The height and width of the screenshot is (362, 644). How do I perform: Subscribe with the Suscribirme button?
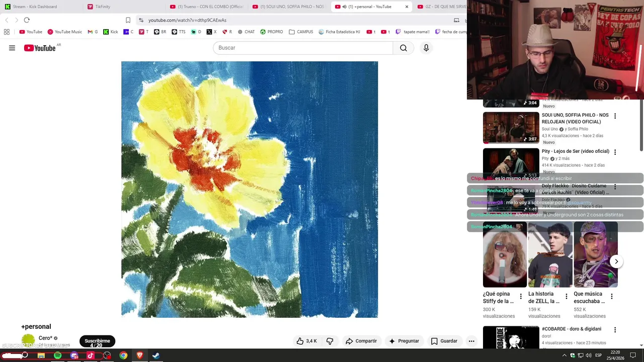(97, 341)
